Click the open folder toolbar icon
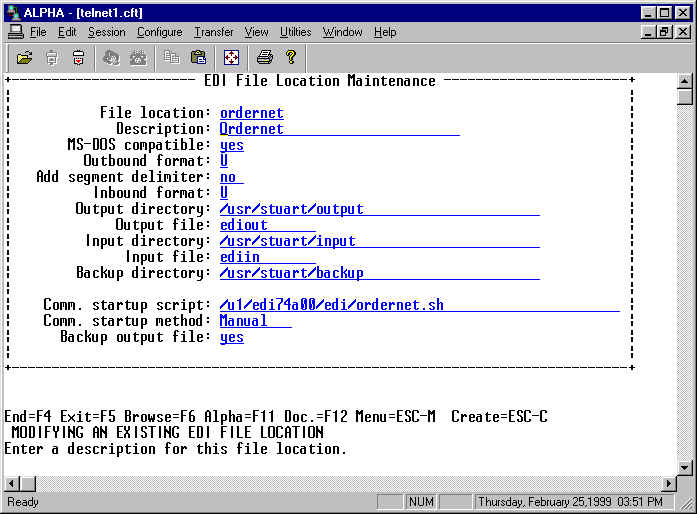This screenshot has width=697, height=514. [x=24, y=57]
